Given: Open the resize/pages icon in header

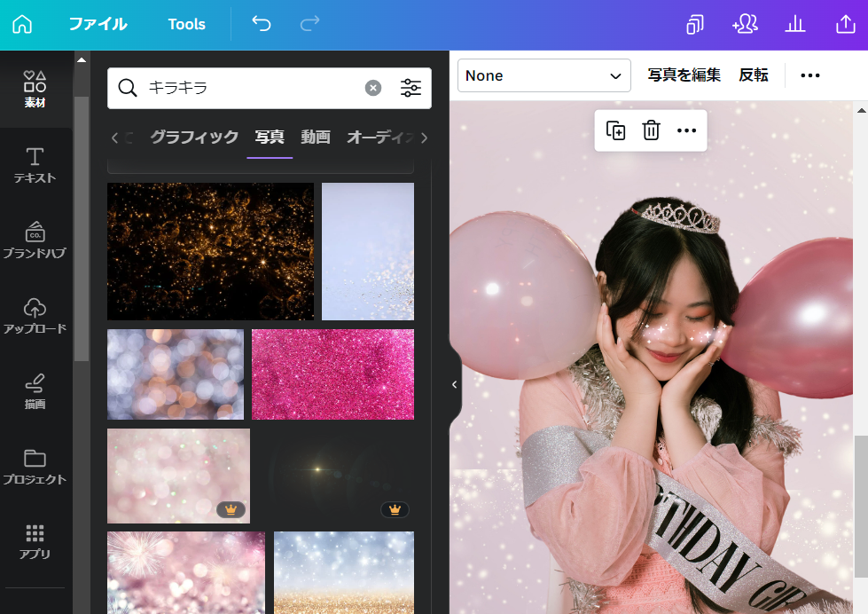Looking at the screenshot, I should [x=695, y=24].
